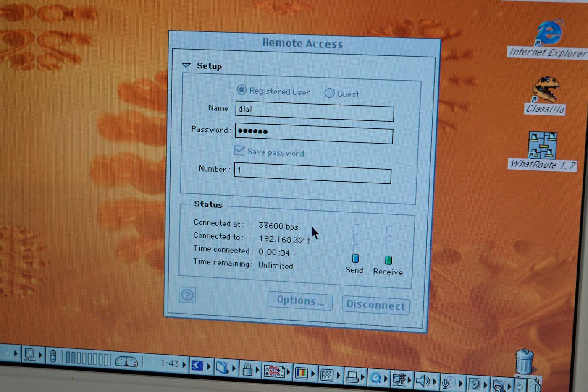Select the Guest radio button

pyautogui.click(x=329, y=93)
